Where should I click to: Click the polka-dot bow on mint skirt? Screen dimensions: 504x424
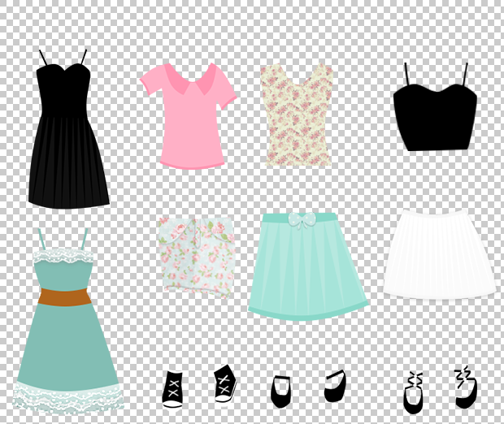pyautogui.click(x=299, y=220)
